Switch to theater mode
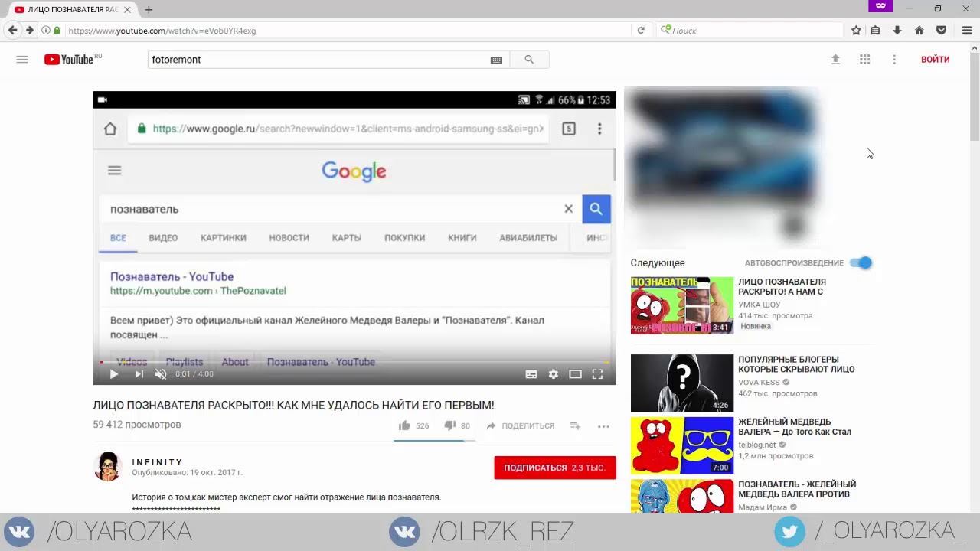Image resolution: width=980 pixels, height=551 pixels. click(x=575, y=374)
